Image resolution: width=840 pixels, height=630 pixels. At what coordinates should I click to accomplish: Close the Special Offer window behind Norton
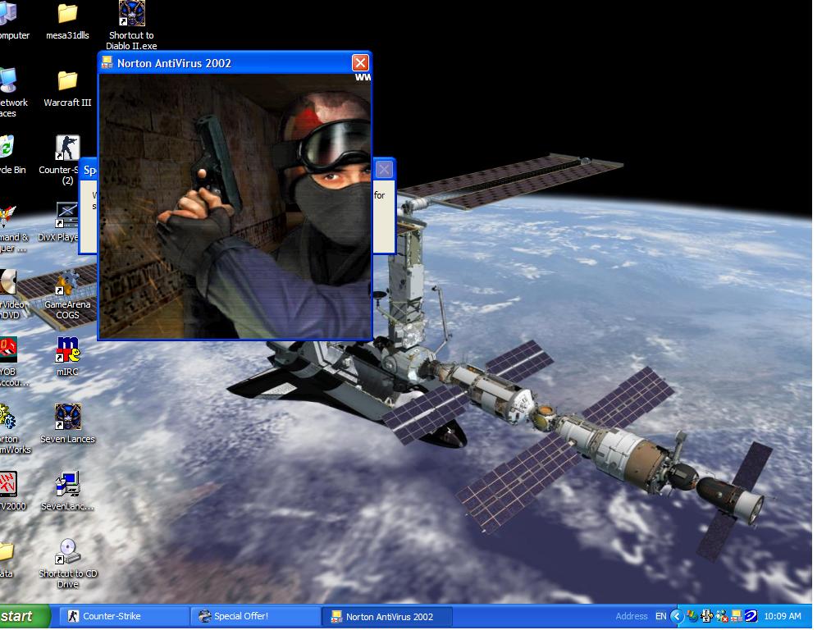pos(384,170)
